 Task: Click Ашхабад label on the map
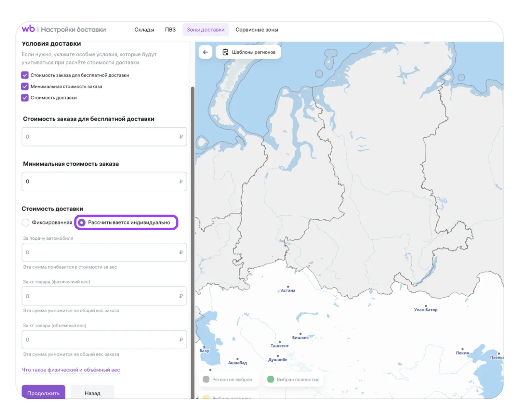pos(237,363)
